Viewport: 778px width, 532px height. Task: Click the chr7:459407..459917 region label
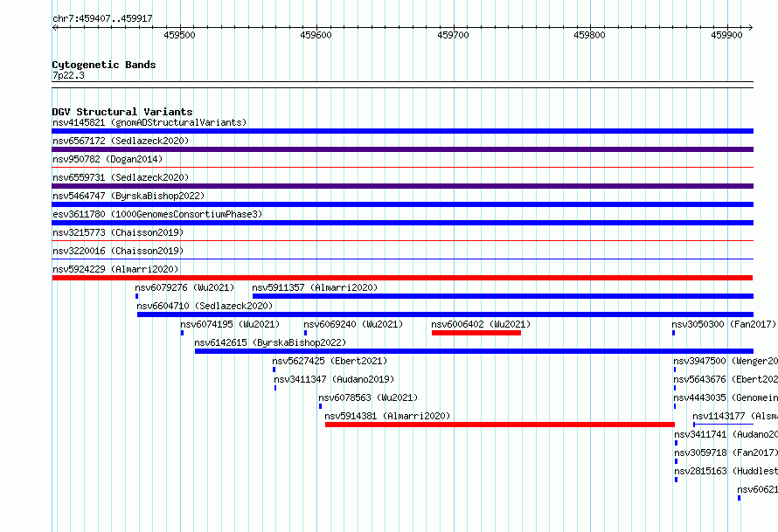pyautogui.click(x=102, y=18)
